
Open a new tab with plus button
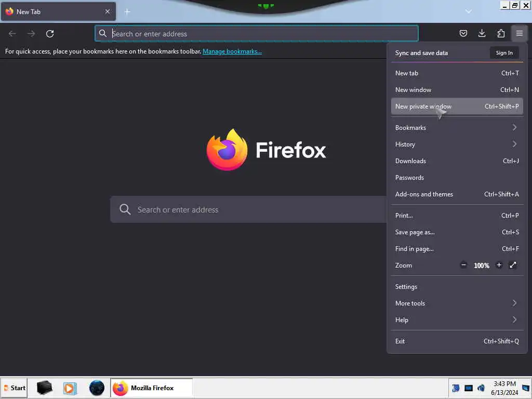pos(127,12)
